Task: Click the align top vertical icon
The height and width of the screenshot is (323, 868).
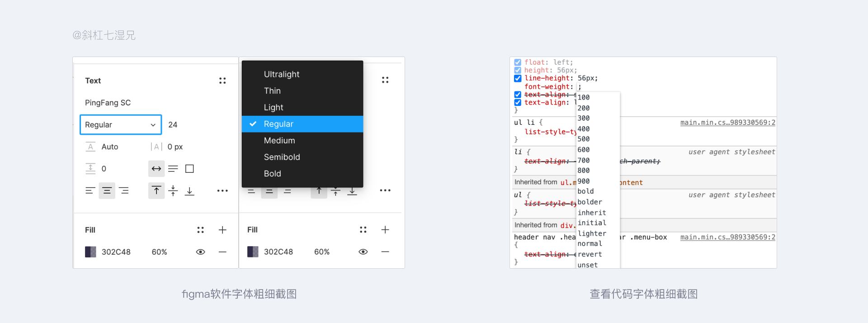Action: (156, 190)
